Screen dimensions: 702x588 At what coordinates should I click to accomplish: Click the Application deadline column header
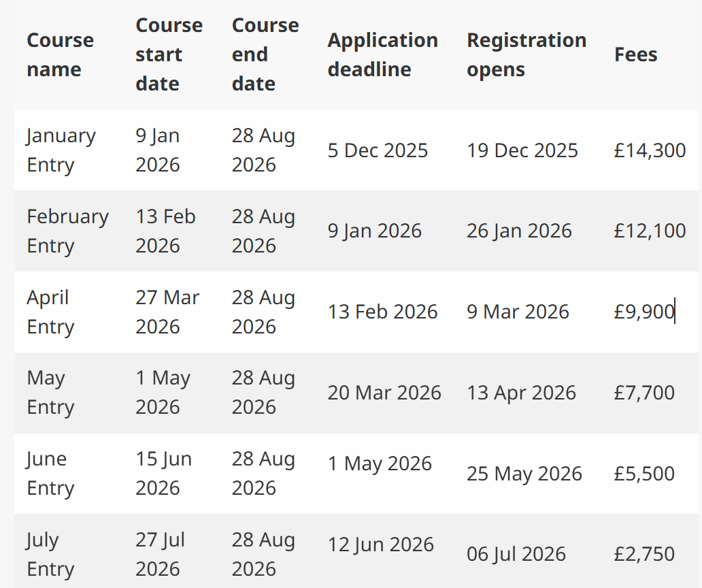(382, 55)
